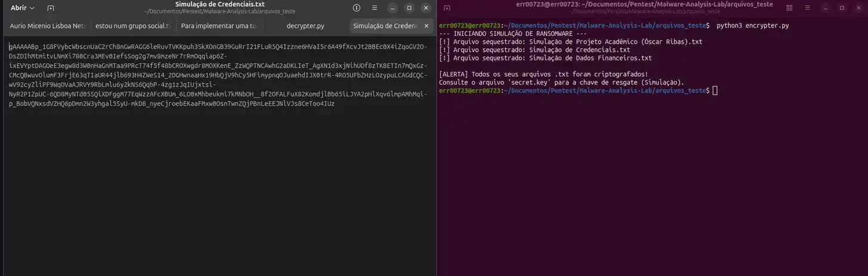Close the text editor window
This screenshot has height=276, width=868.
click(x=426, y=8)
